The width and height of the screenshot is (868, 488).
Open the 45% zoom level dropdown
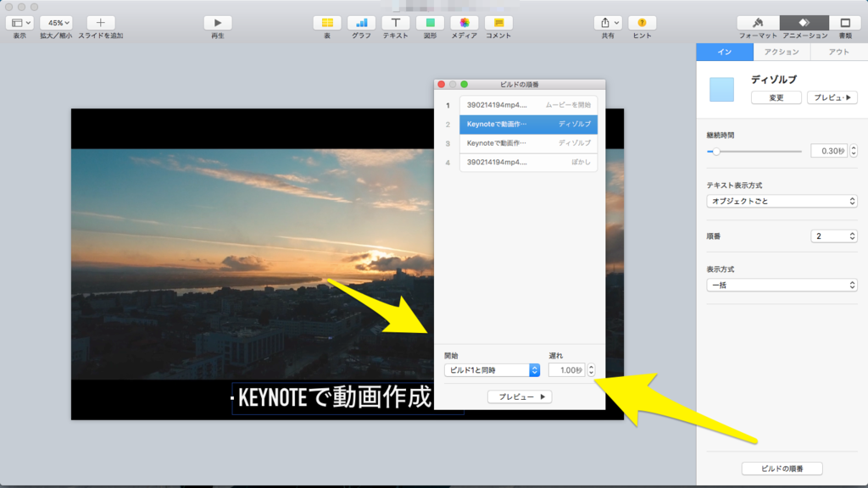coord(56,23)
